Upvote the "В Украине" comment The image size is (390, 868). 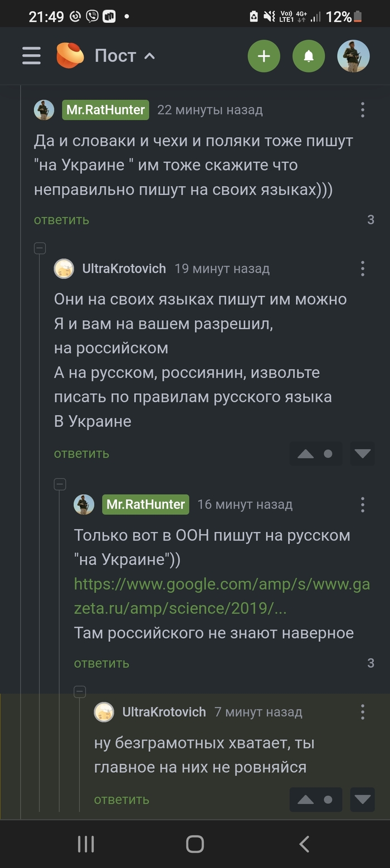pos(305,454)
